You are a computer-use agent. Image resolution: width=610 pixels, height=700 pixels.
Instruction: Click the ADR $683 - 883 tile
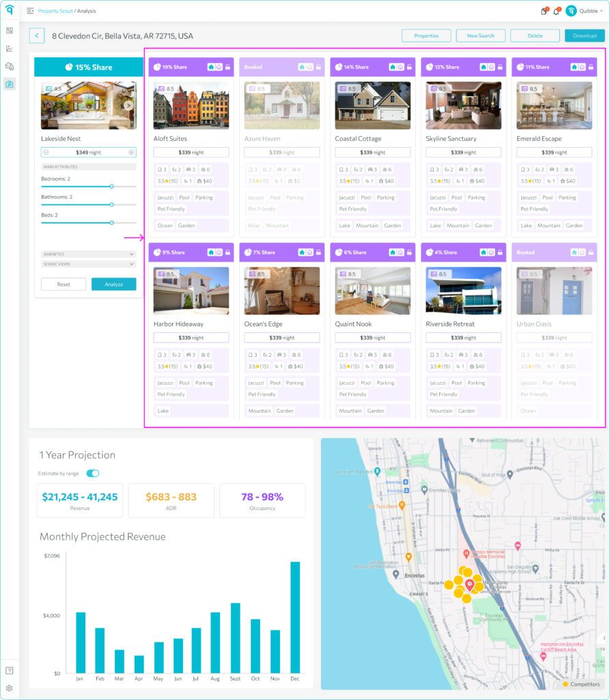pyautogui.click(x=171, y=500)
